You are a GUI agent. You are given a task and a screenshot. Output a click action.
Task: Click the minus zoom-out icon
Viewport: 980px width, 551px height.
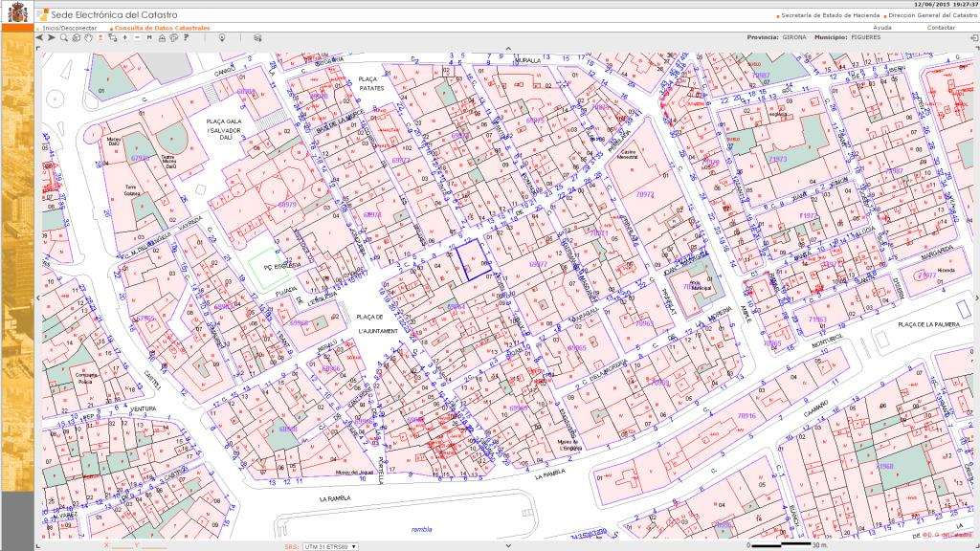[x=137, y=37]
